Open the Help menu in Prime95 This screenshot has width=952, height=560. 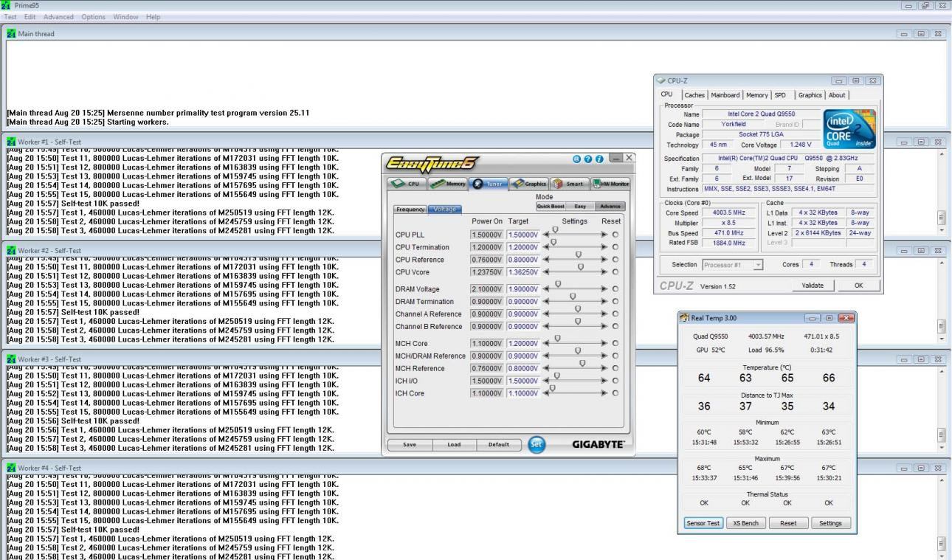(x=153, y=17)
